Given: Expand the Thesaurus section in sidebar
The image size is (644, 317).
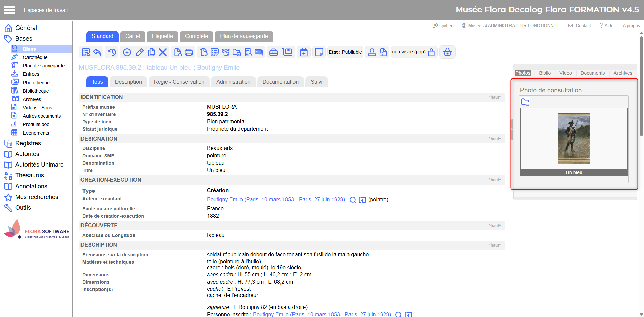Looking at the screenshot, I should pyautogui.click(x=30, y=175).
